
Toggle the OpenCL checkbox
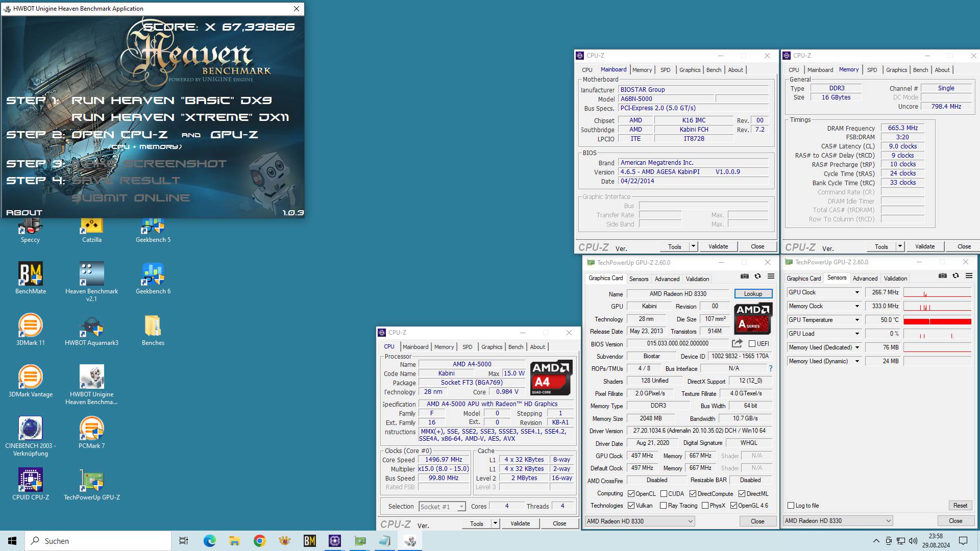631,494
